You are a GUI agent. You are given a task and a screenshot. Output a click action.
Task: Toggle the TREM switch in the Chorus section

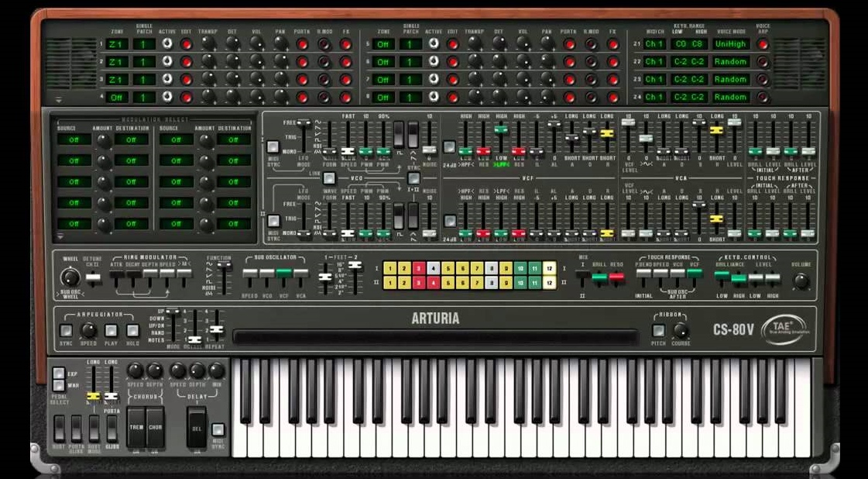(136, 428)
